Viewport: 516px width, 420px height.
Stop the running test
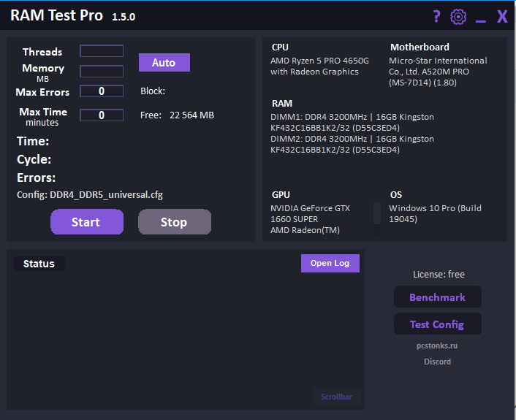click(x=174, y=222)
